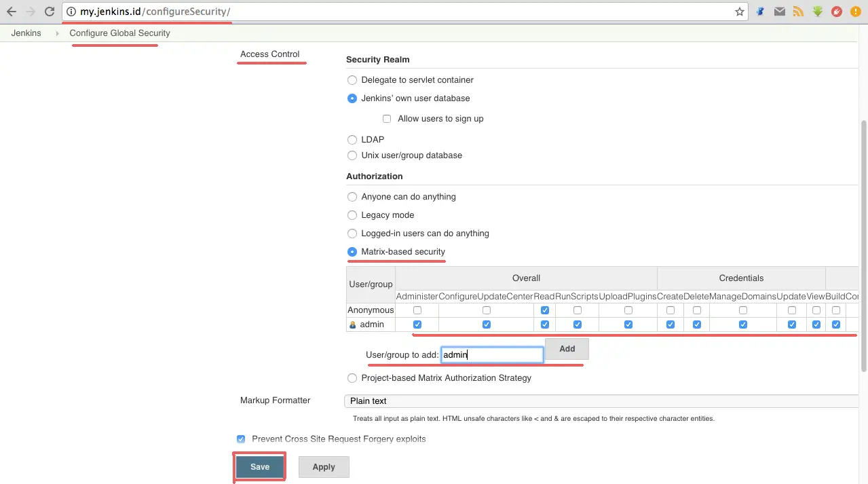Screen dimensions: 868x484
Task: Select Matrix-based security
Action: click(x=352, y=252)
